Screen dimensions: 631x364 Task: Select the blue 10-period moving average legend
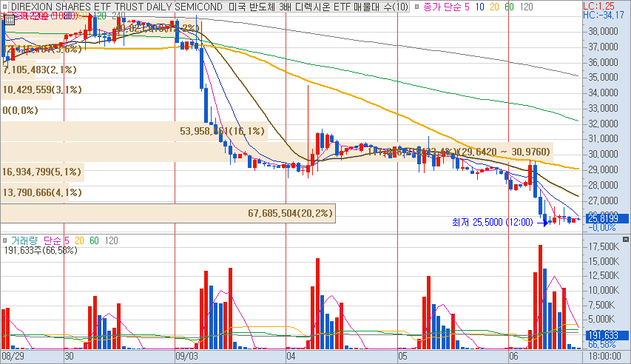479,7
